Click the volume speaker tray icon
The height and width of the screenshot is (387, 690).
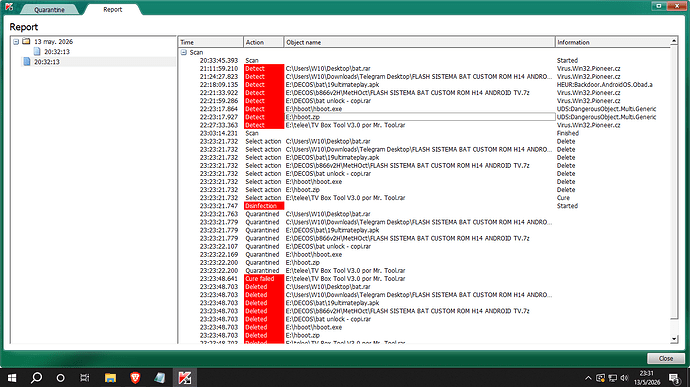click(x=624, y=378)
